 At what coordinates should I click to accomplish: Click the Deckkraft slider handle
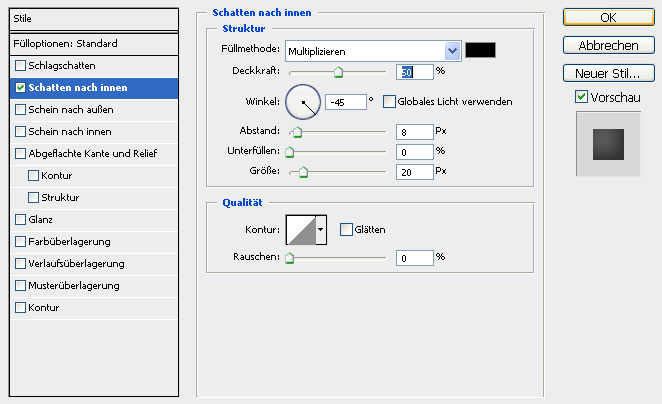[338, 72]
